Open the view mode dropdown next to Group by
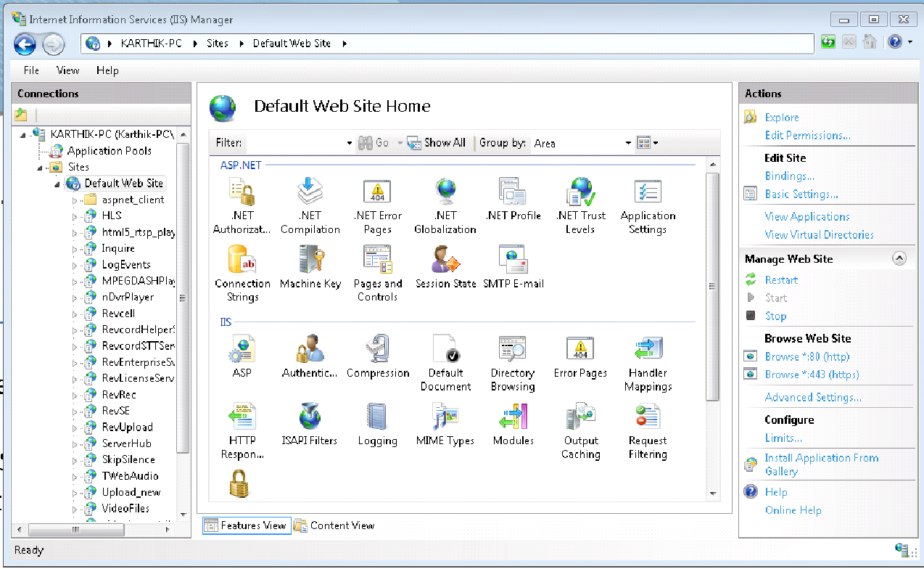Image resolution: width=924 pixels, height=569 pixels. pos(647,143)
